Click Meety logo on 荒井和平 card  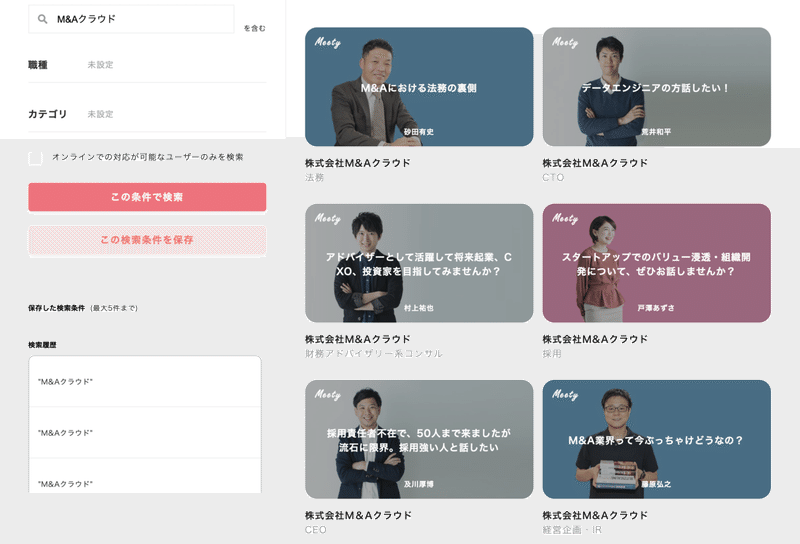pos(565,42)
